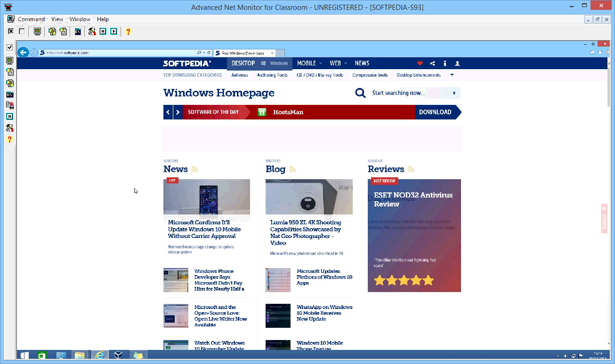Click the red question mark in the top toolbar

point(128,32)
